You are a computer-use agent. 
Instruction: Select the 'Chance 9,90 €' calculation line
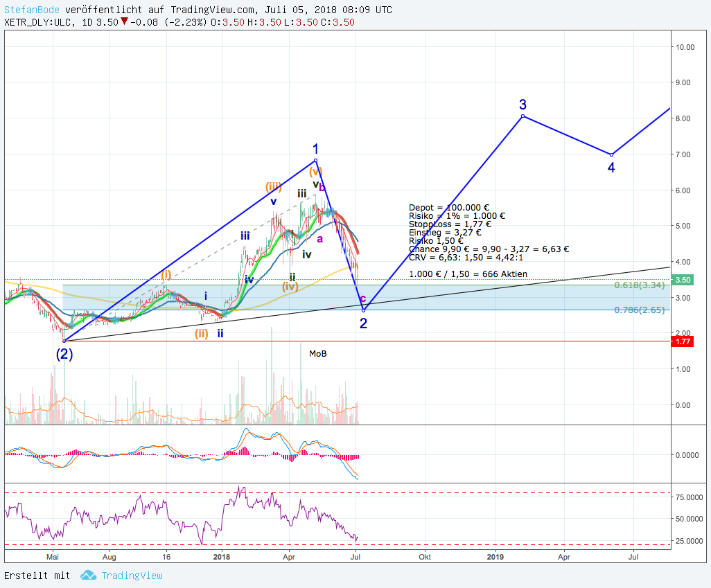point(489,249)
